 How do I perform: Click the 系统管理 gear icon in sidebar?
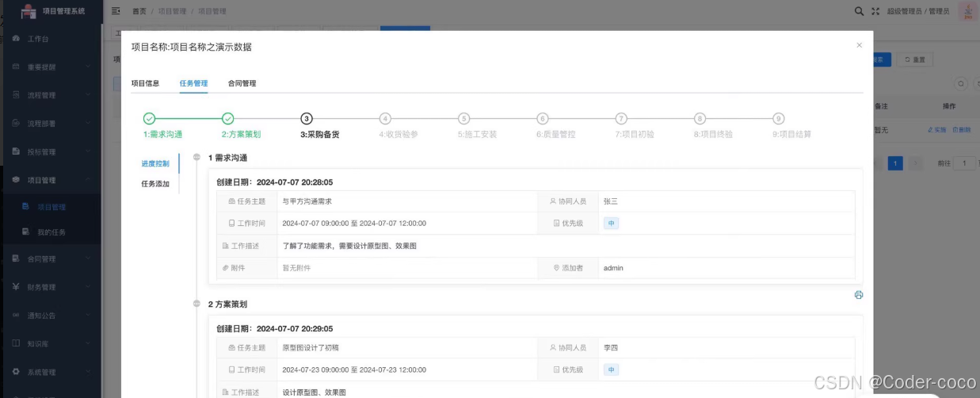point(16,372)
